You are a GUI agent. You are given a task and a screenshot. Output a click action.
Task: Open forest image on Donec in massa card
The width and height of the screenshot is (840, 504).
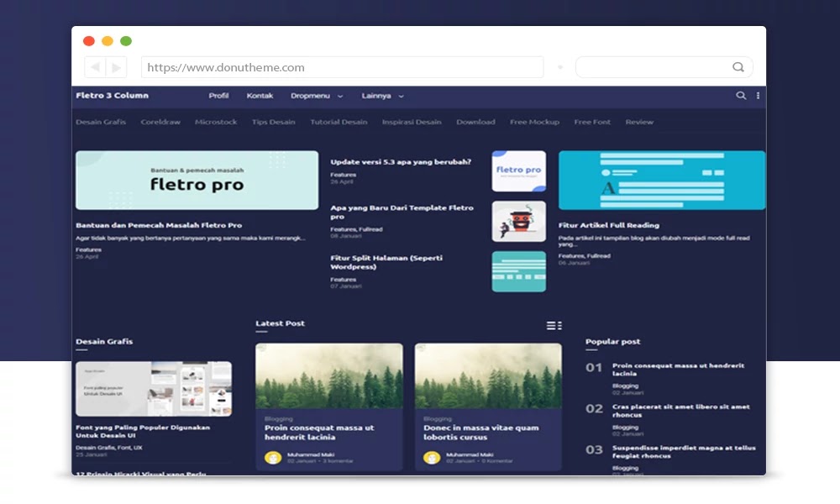(488, 376)
